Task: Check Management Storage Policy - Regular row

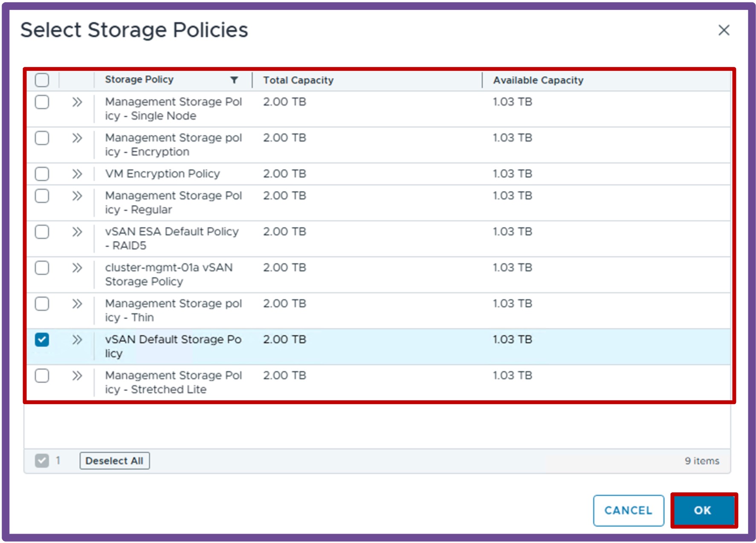Action: pos(42,196)
